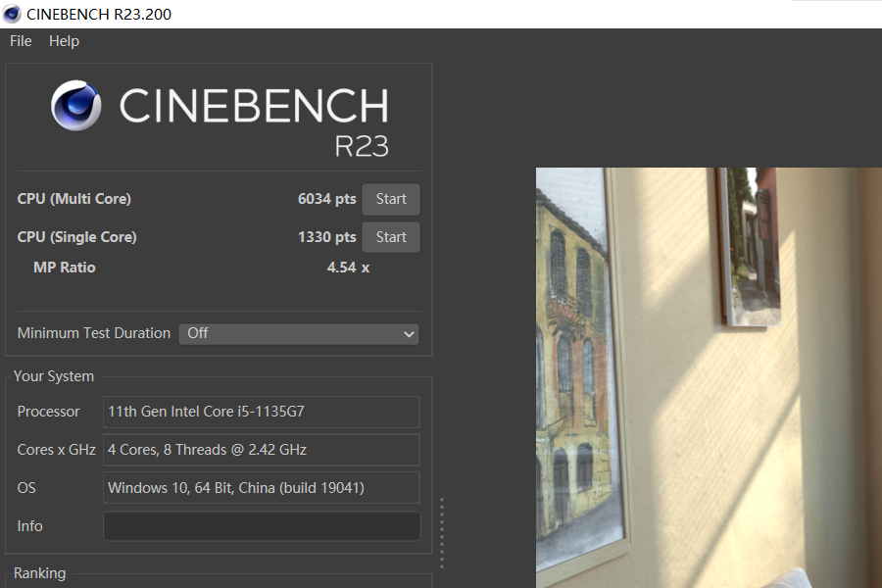Click the Your System section heading
This screenshot has width=882, height=588.
[54, 376]
